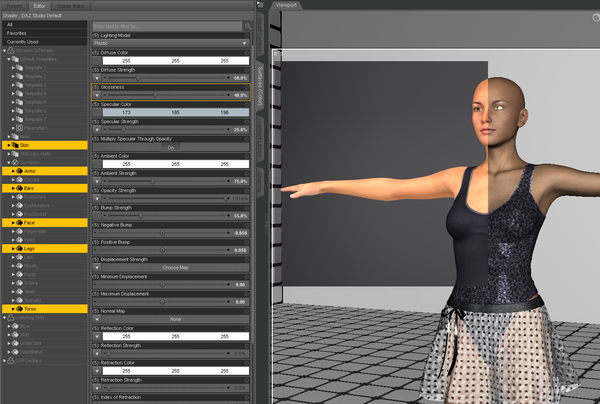Select the Eyelashes surface row
Image resolution: width=600 pixels, height=404 pixels.
pyautogui.click(x=45, y=197)
